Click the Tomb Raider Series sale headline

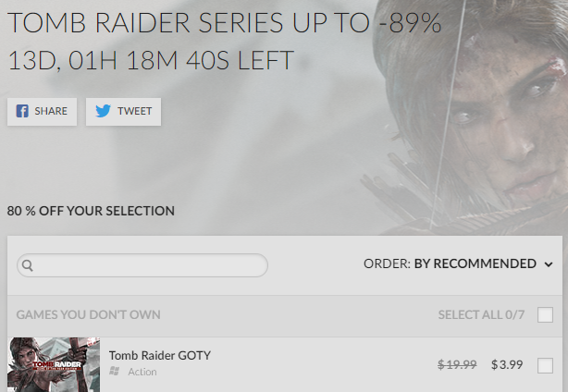click(224, 22)
